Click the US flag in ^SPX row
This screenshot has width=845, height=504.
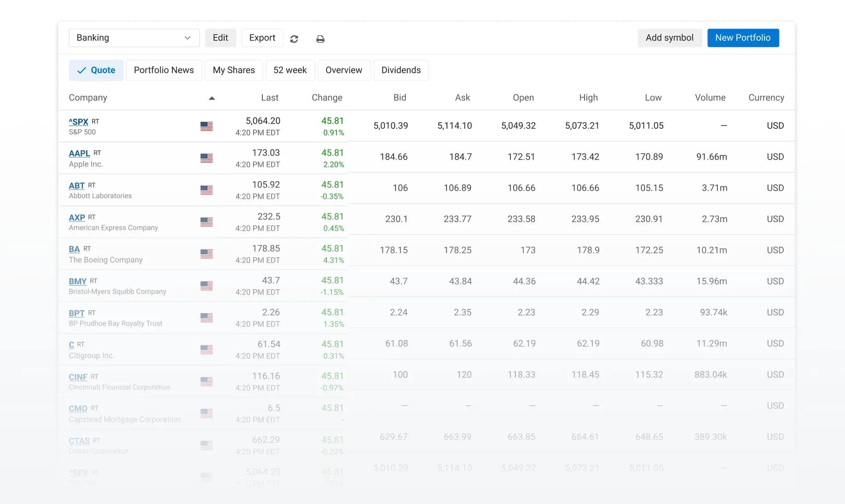point(207,126)
